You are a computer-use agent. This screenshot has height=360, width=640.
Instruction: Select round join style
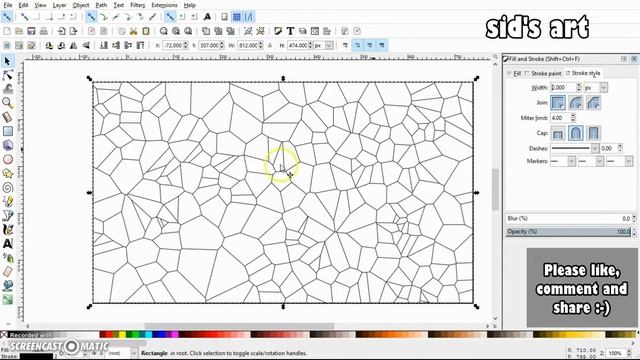pos(576,102)
